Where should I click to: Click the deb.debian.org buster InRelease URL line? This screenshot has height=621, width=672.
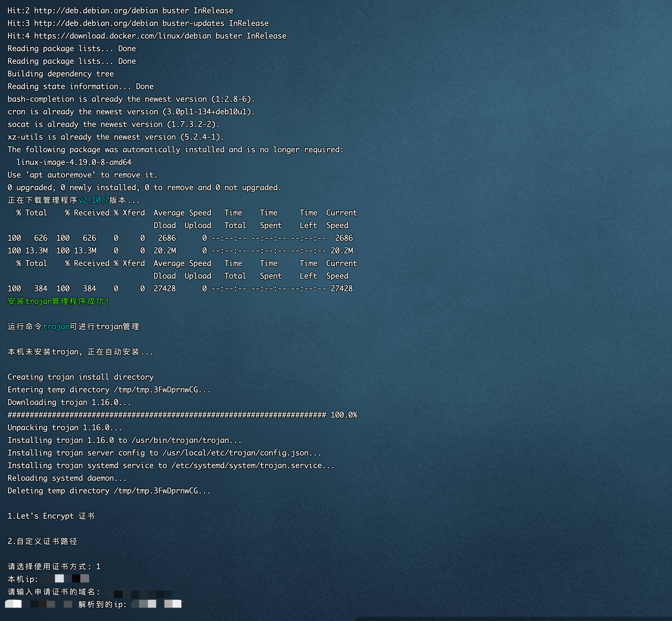[120, 11]
